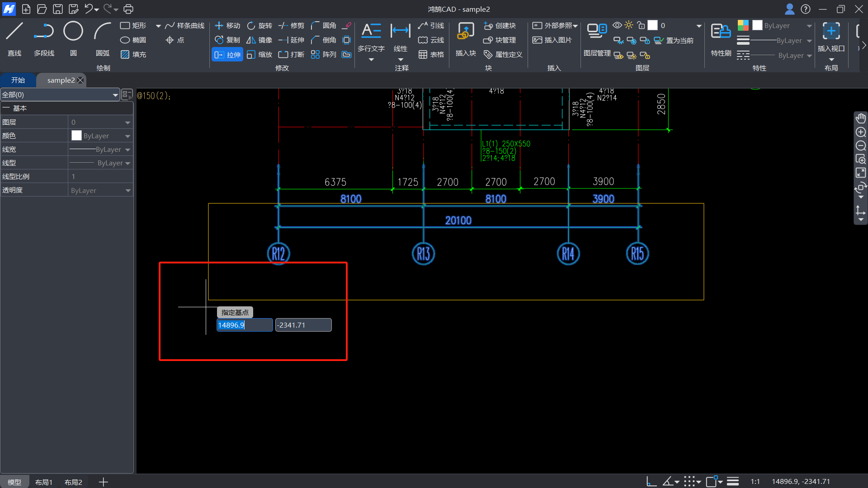Toggle layer visibility eye icon in ribbon

pos(617,25)
